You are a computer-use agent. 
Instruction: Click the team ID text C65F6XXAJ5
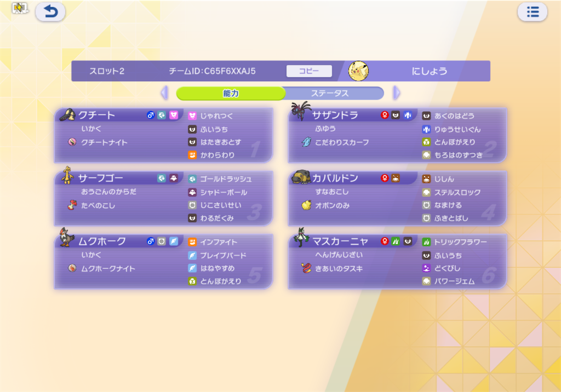230,71
